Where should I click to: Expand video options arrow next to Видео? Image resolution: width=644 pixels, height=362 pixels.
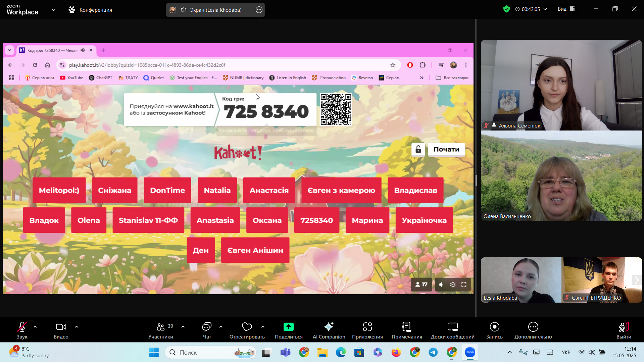point(77,327)
